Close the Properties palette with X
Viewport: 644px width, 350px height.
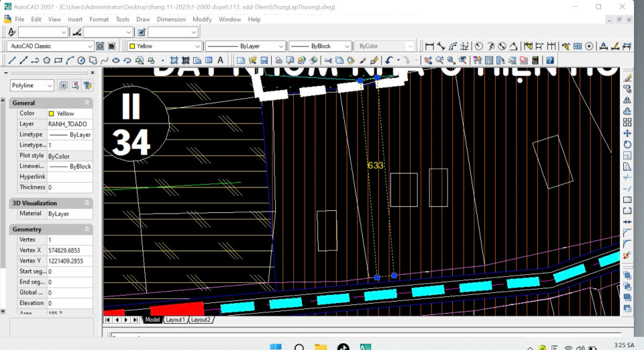click(93, 73)
